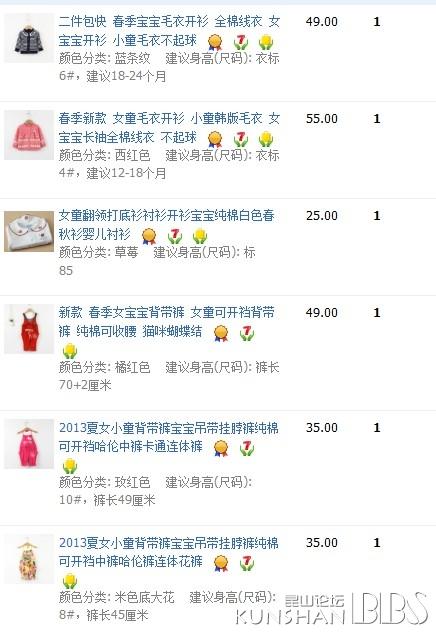This screenshot has width=436, height=635.
Task: Open the pink sweater cardigan thumbnail
Action: 29,135
